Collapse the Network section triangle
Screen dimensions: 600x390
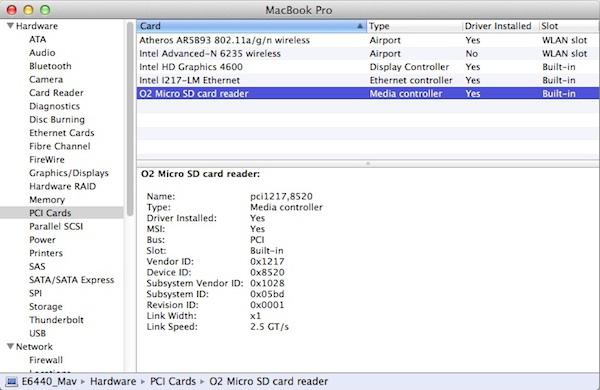10,346
